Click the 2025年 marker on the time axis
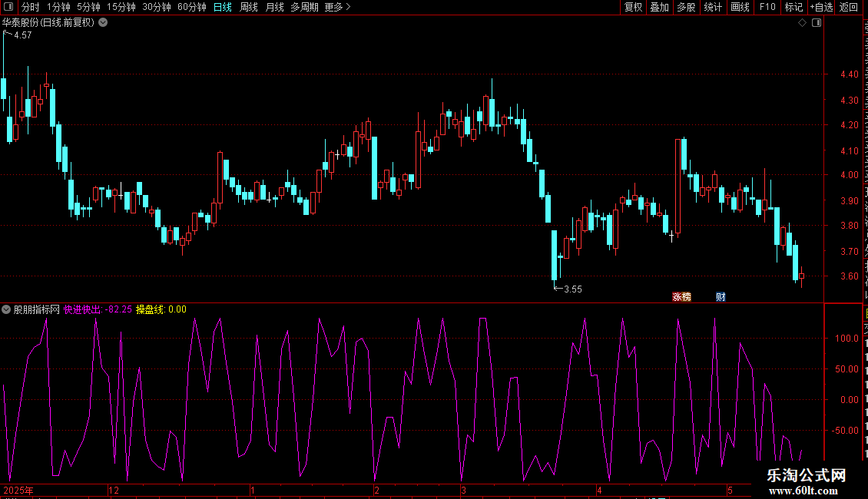868x499 pixels. point(18,490)
